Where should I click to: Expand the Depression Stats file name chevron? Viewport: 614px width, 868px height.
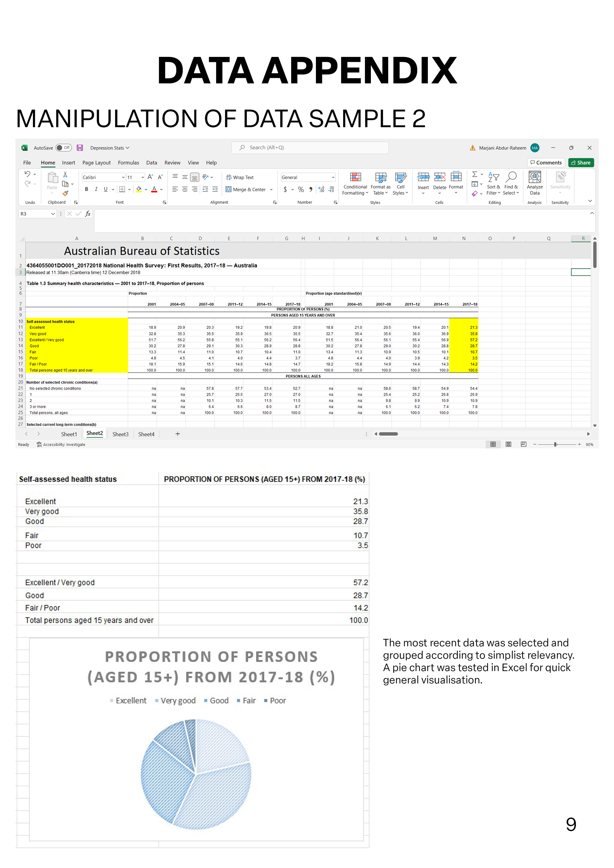(128, 148)
